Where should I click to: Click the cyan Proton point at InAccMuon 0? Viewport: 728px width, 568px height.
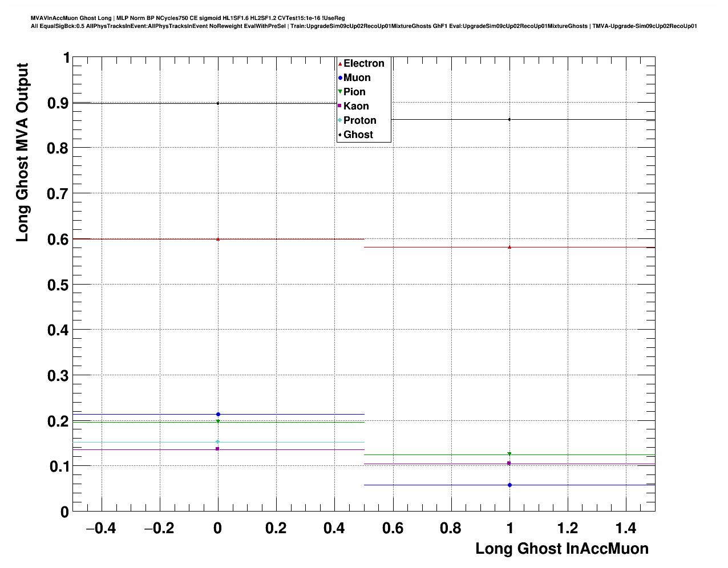[x=218, y=441]
